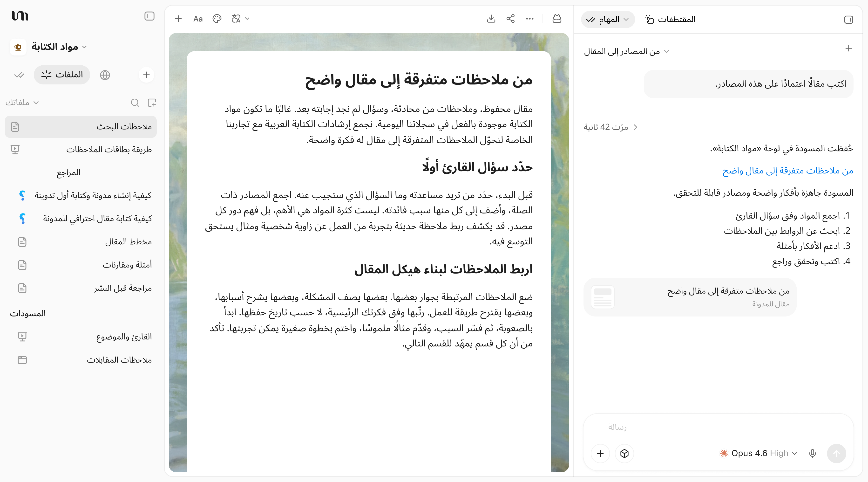Click the app logo at top left
This screenshot has width=868, height=482.
(20, 15)
